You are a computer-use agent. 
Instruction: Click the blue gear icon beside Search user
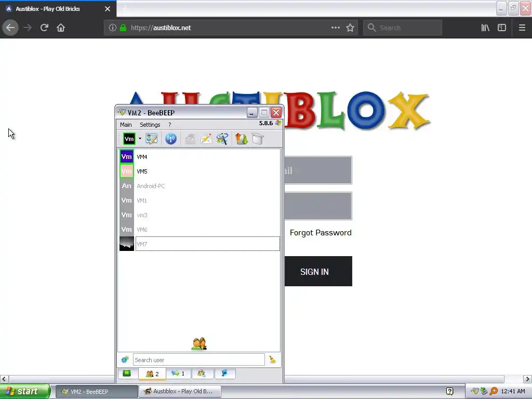coord(125,360)
